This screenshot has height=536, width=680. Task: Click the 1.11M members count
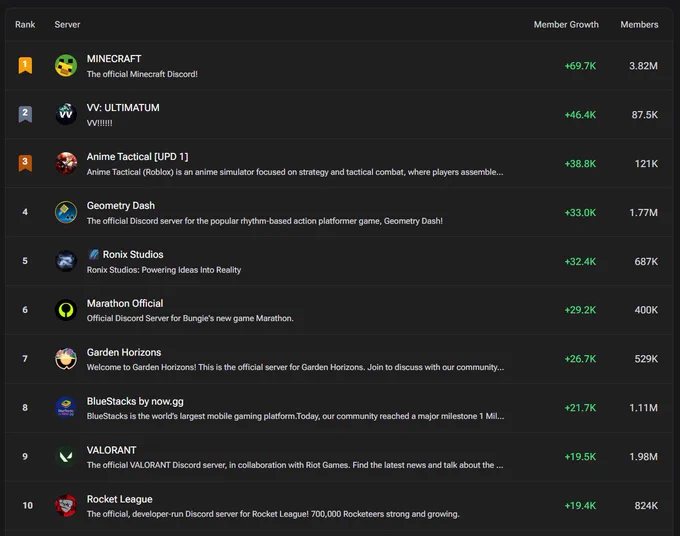644,408
